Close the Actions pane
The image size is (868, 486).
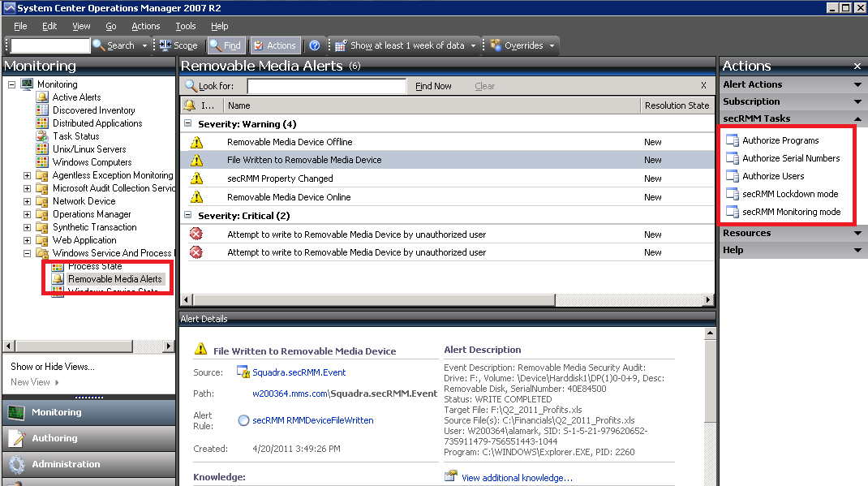tap(857, 67)
